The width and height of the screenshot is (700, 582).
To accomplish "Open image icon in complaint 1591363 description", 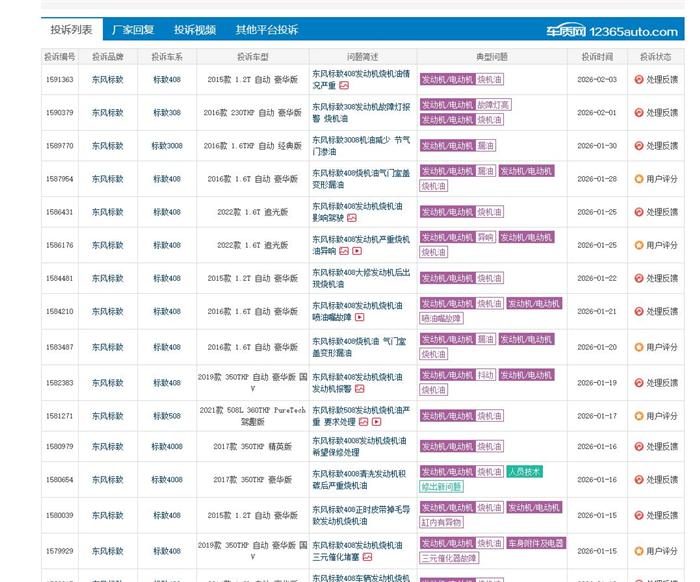I will (x=344, y=86).
